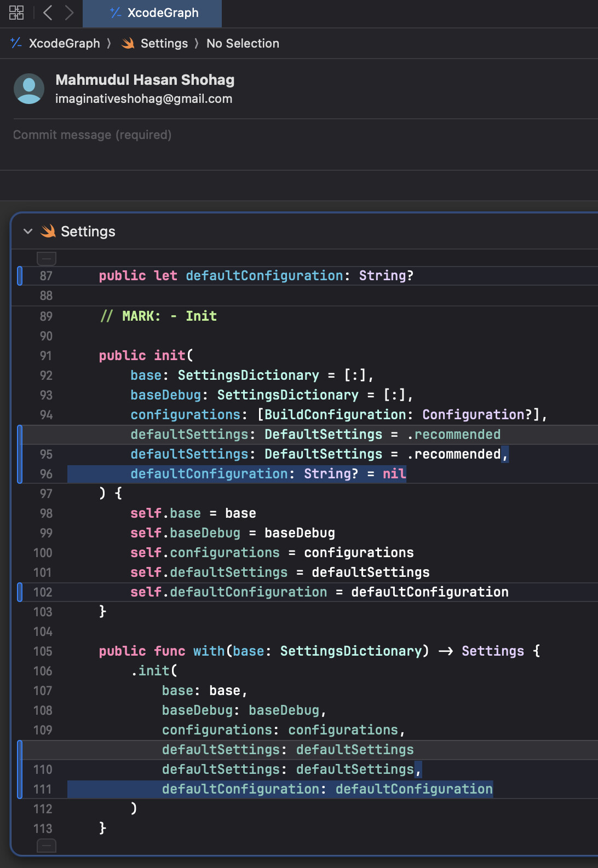Click 'self.baseDebug = baseDebug' line
The height and width of the screenshot is (868, 598).
coord(233,533)
